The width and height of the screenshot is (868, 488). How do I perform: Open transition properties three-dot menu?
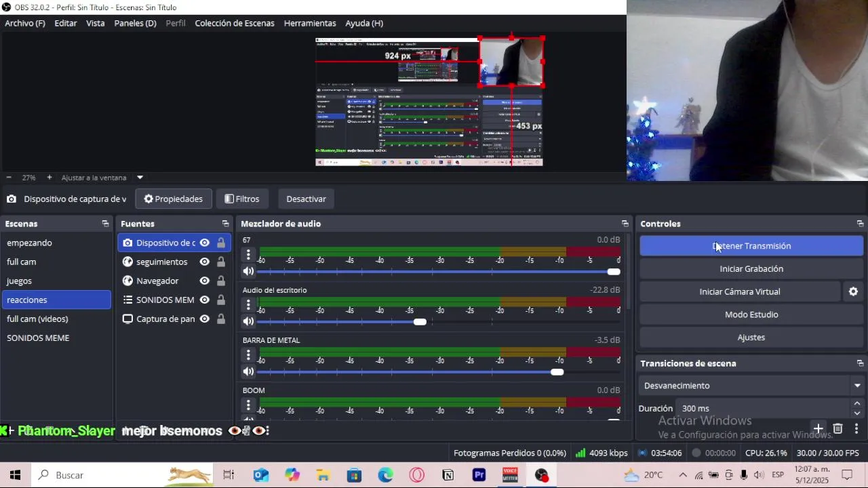pos(856,428)
